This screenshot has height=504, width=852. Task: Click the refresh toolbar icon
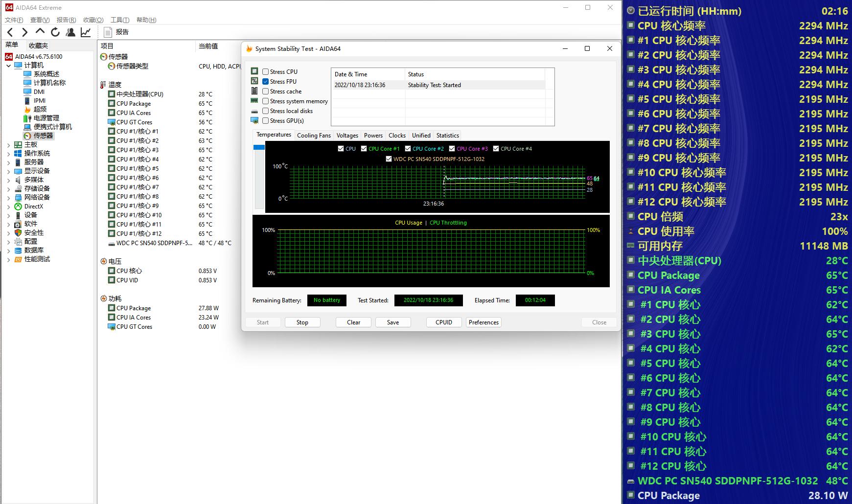(55, 32)
